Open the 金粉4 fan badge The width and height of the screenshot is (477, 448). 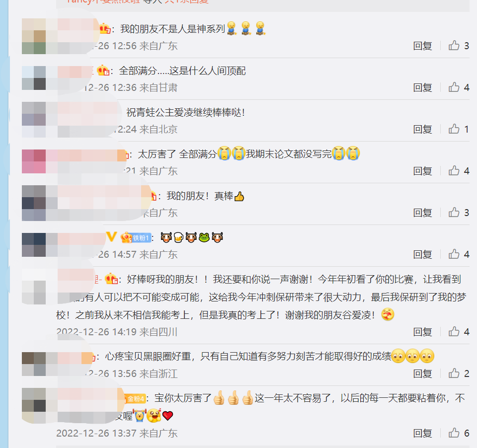(x=135, y=398)
